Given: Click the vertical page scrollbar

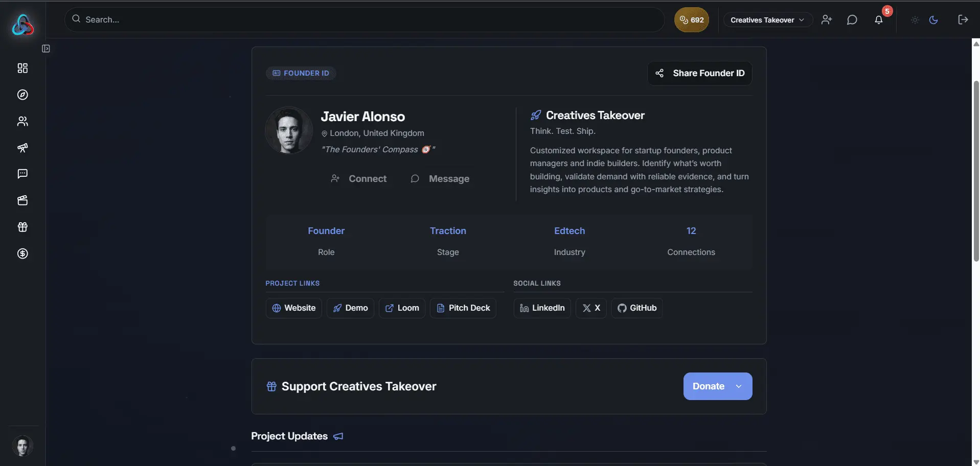Looking at the screenshot, I should 976,171.
